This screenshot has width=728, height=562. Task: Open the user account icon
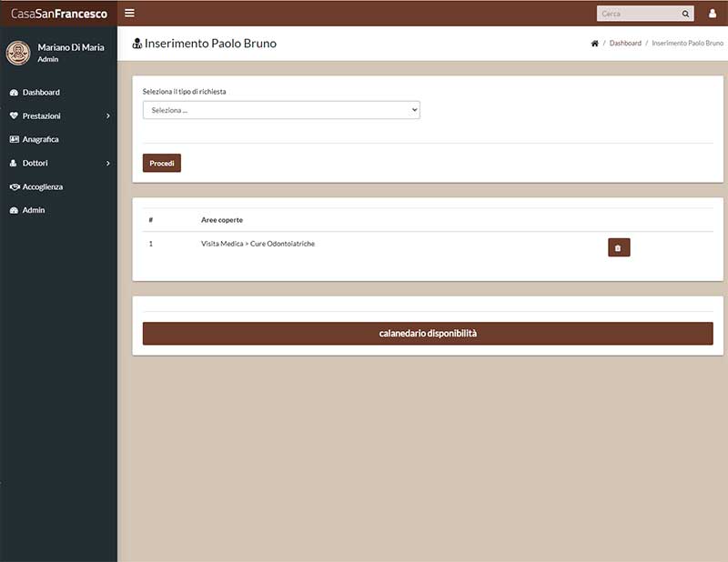tap(713, 14)
